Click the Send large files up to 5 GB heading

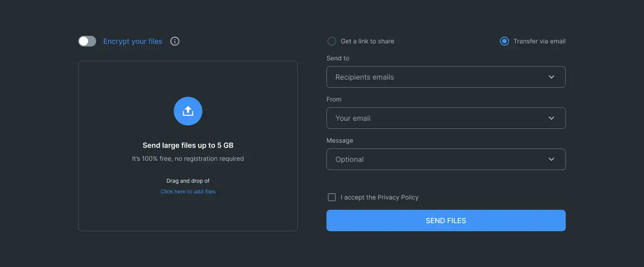pos(188,145)
